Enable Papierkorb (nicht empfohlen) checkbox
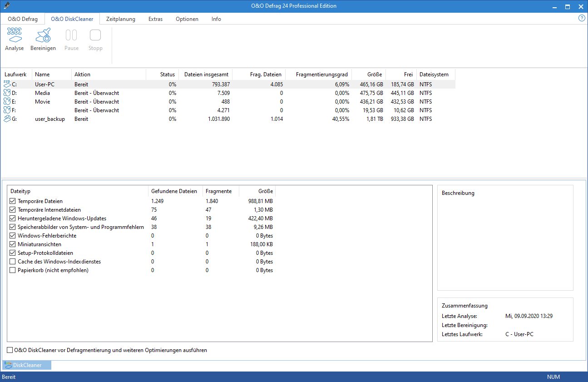 [13, 270]
